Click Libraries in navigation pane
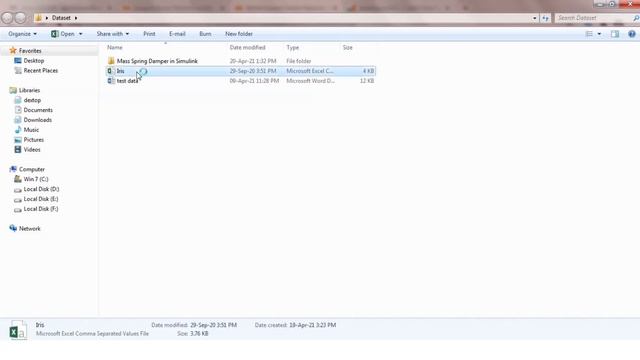This screenshot has height=360, width=640. tap(29, 90)
